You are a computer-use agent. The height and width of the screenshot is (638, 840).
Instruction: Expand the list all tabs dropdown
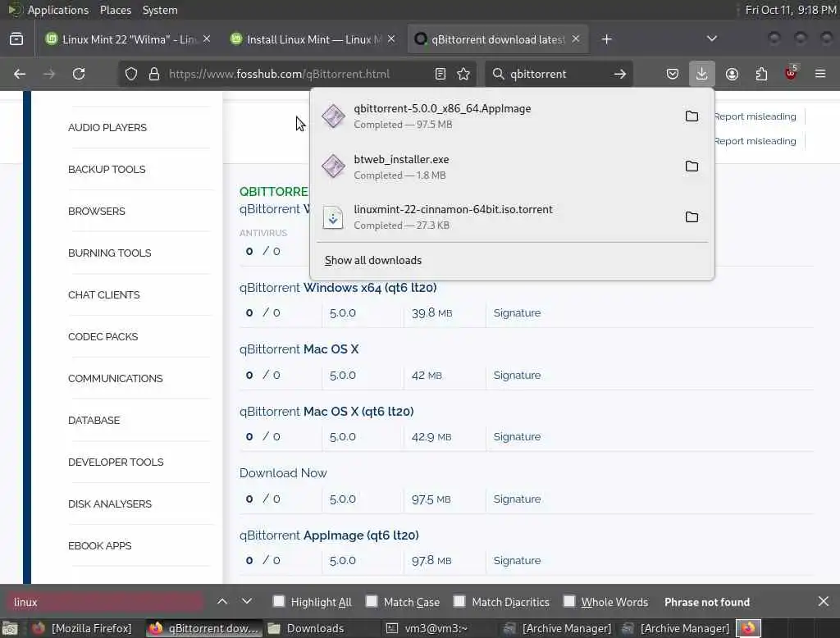click(x=712, y=39)
